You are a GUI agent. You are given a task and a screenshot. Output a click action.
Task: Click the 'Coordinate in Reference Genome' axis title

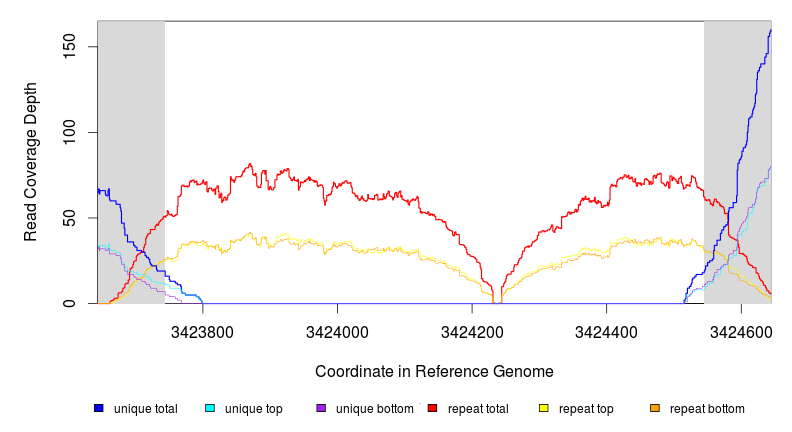[x=434, y=371]
